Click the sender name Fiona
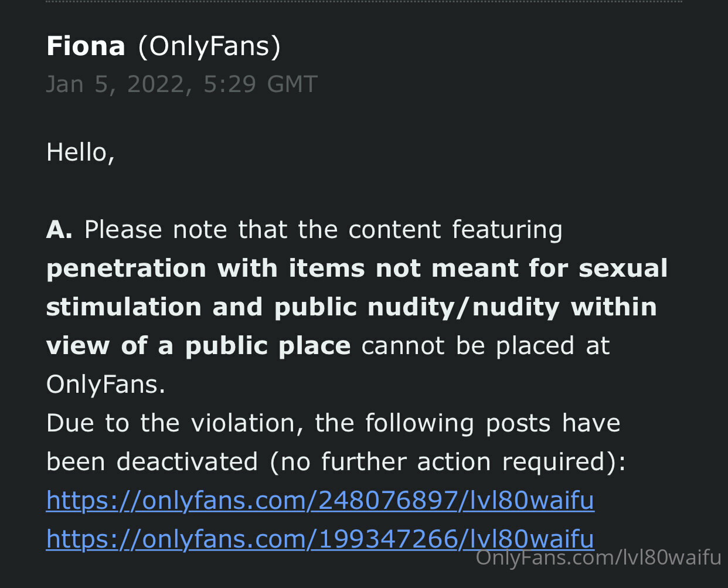 coord(86,46)
